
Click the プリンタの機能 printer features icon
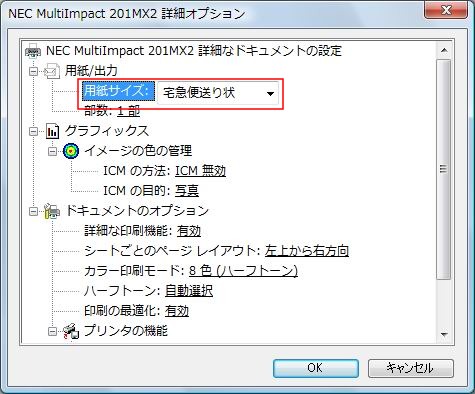coord(71,331)
